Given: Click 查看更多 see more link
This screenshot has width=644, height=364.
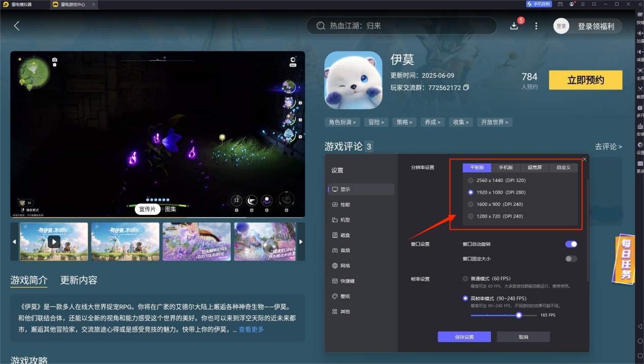Looking at the screenshot, I should (x=251, y=329).
